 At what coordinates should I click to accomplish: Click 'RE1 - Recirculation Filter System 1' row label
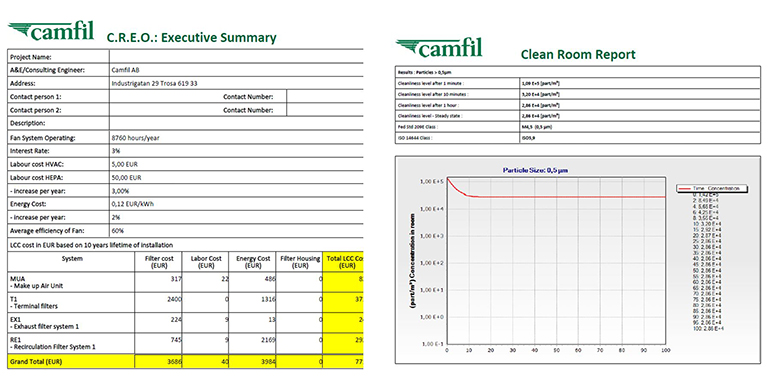(53, 343)
